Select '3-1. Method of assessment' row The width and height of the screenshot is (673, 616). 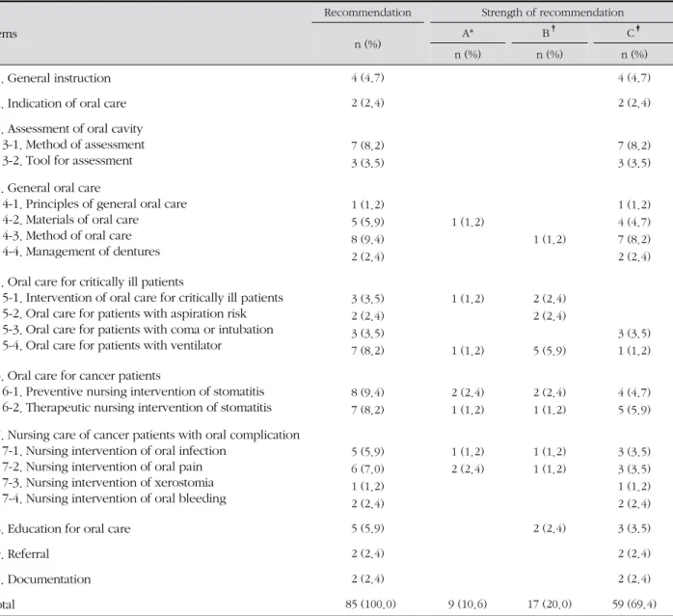[73, 145]
